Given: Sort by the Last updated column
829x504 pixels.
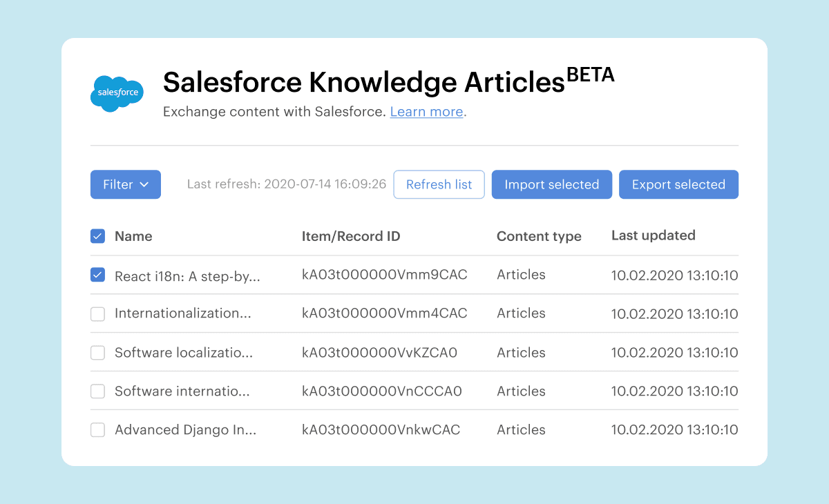Looking at the screenshot, I should point(653,235).
